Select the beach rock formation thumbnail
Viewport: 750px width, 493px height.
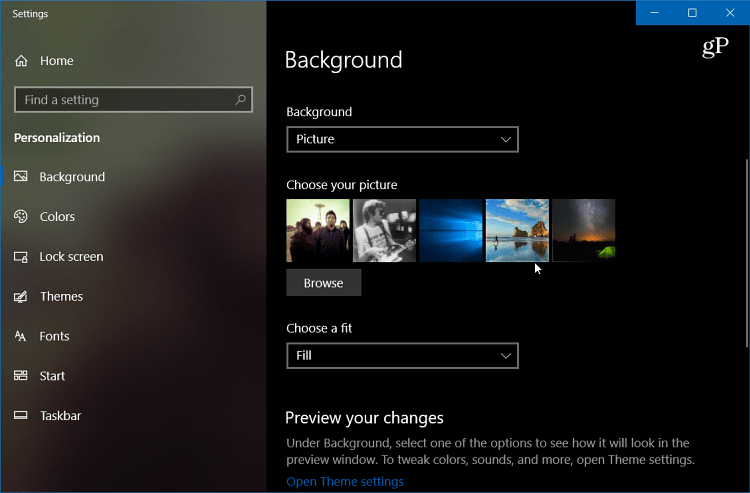click(x=517, y=230)
